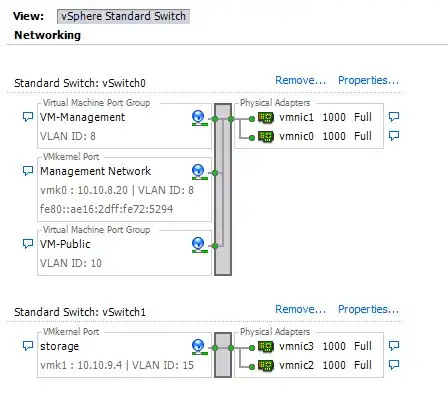The height and width of the screenshot is (406, 448).
Task: Click the info bubble icon for vmnic0
Action: (x=394, y=136)
